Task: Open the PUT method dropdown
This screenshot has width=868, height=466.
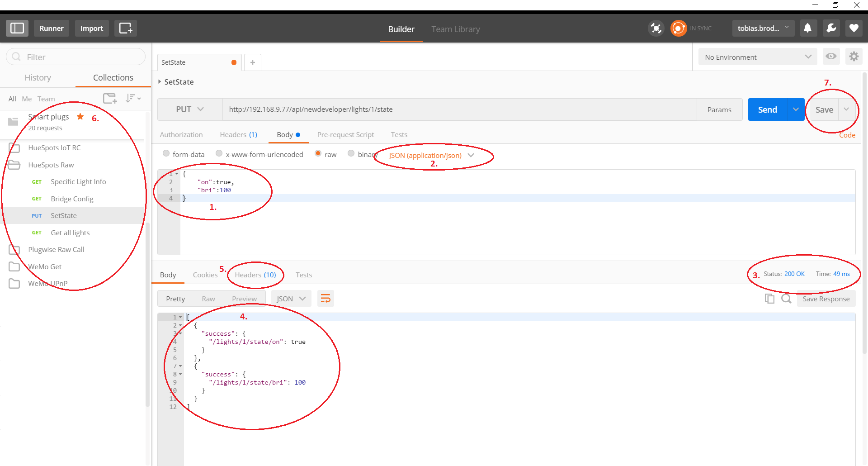Action: [x=190, y=109]
